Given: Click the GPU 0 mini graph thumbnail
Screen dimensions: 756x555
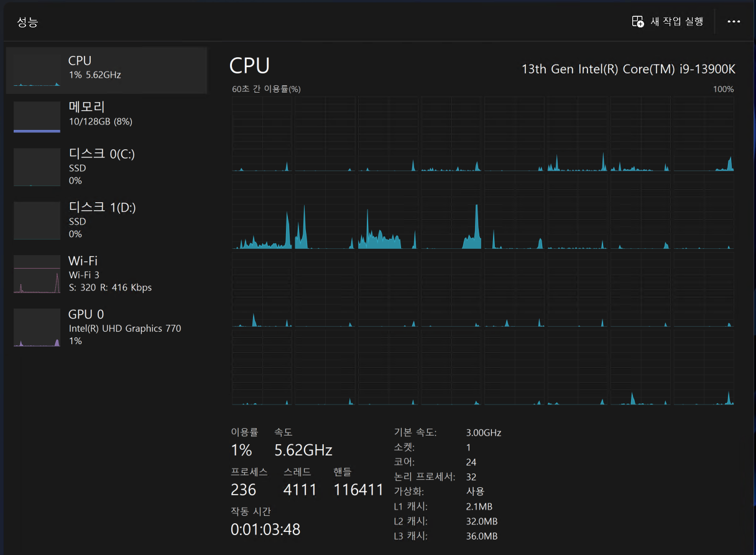Looking at the screenshot, I should pos(37,327).
